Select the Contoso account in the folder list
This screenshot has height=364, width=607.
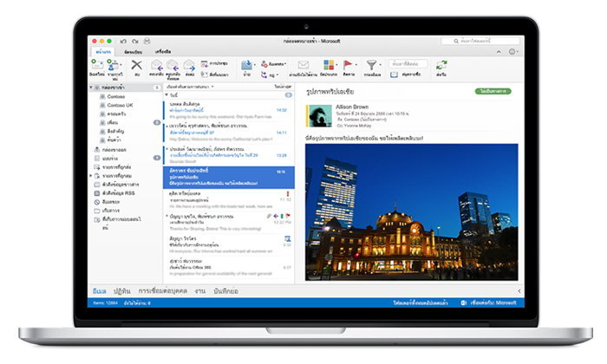pyautogui.click(x=116, y=96)
